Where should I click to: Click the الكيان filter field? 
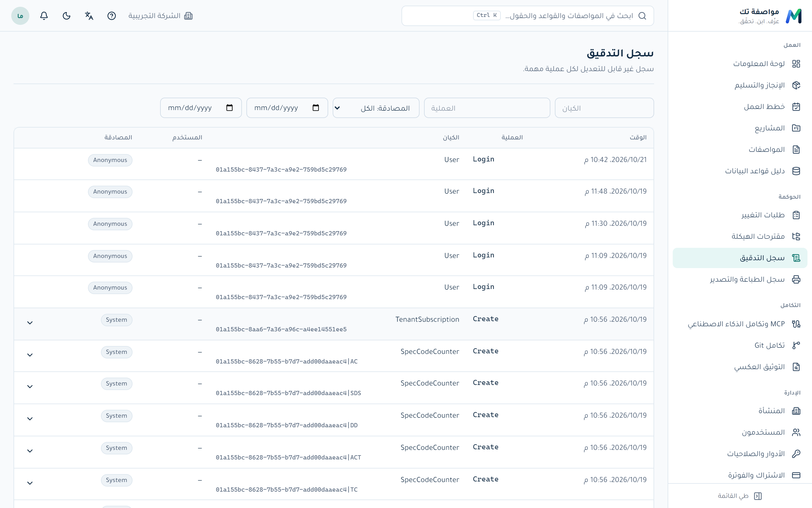604,108
